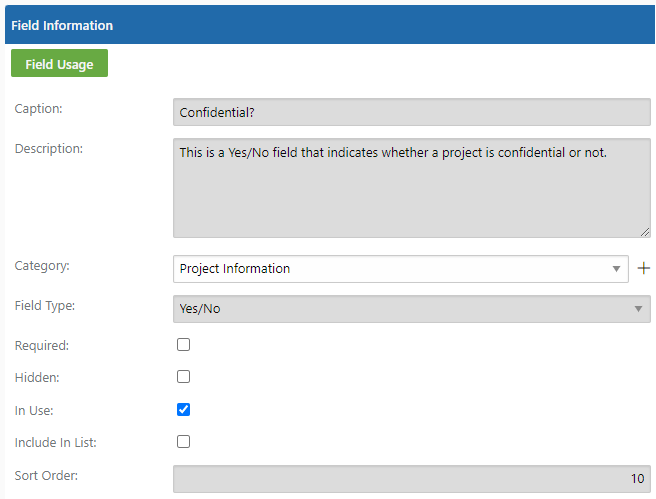
Task: Click the Field Usage button
Action: point(59,63)
